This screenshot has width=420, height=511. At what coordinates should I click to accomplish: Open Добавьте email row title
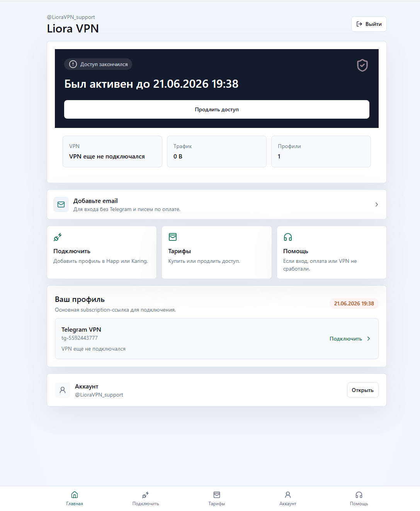[x=95, y=201]
